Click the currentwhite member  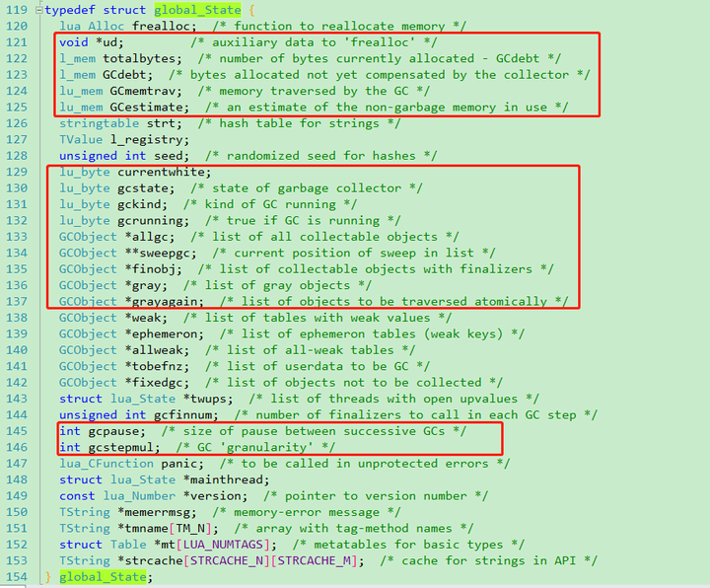161,172
